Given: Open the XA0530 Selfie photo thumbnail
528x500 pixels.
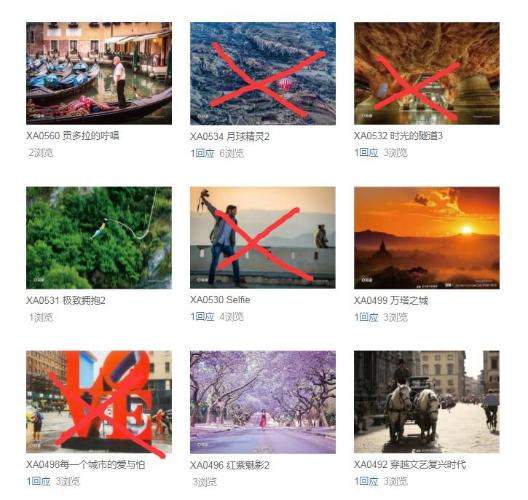Looking at the screenshot, I should 263,238.
